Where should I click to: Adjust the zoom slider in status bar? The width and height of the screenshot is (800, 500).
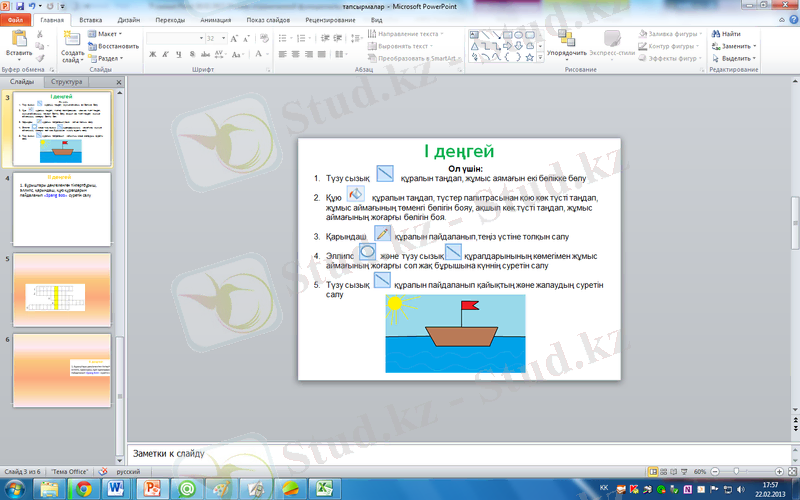[736, 471]
